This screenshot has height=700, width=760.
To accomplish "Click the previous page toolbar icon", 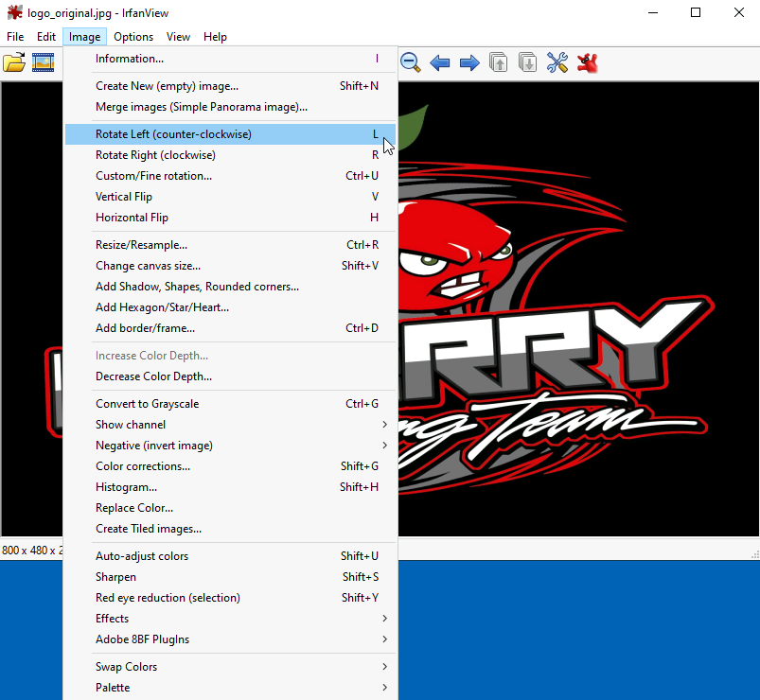I will (x=498, y=62).
